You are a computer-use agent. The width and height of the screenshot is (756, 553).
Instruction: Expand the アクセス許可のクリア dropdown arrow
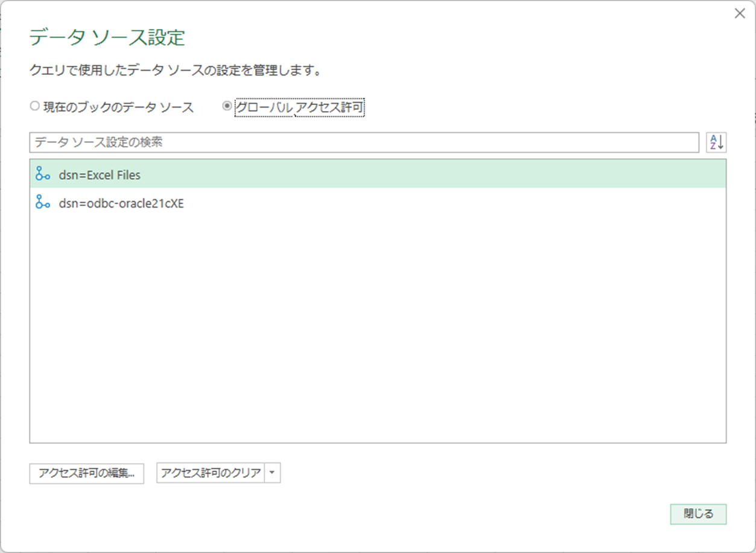(x=273, y=473)
